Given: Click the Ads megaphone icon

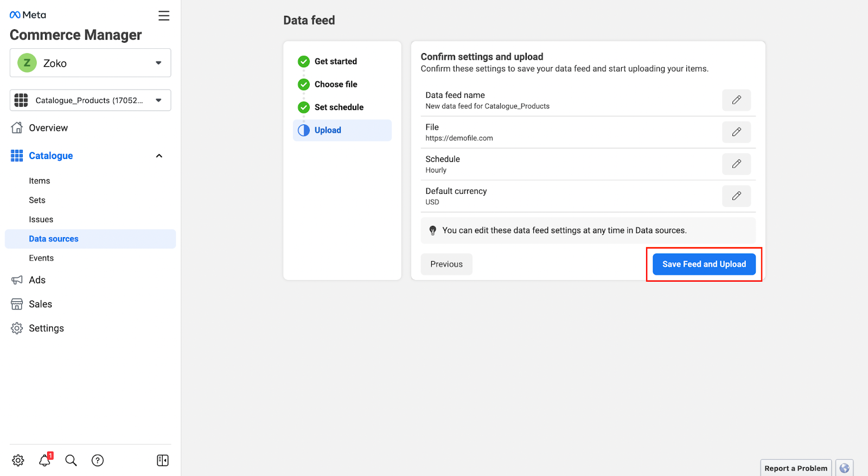Looking at the screenshot, I should (x=17, y=280).
